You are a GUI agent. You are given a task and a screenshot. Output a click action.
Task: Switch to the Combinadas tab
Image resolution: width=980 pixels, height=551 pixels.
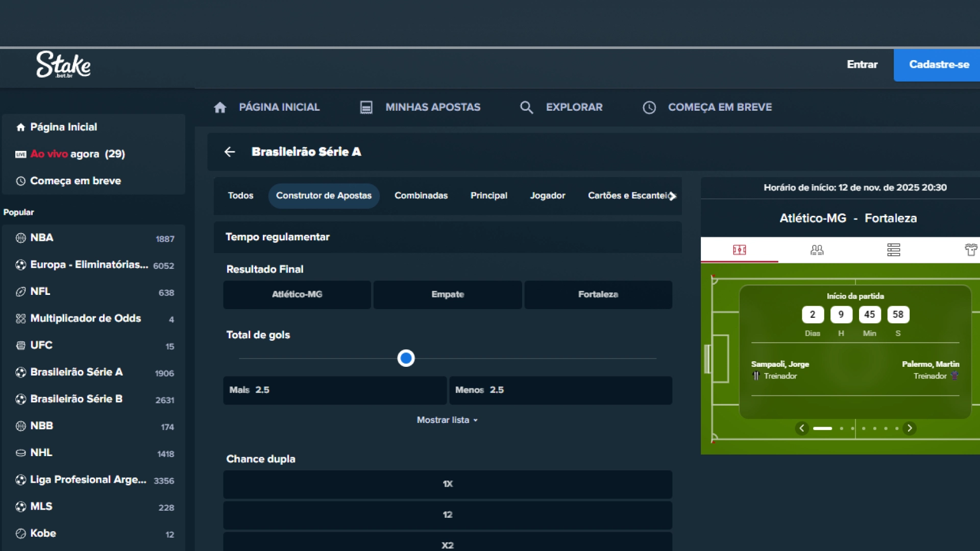420,195
